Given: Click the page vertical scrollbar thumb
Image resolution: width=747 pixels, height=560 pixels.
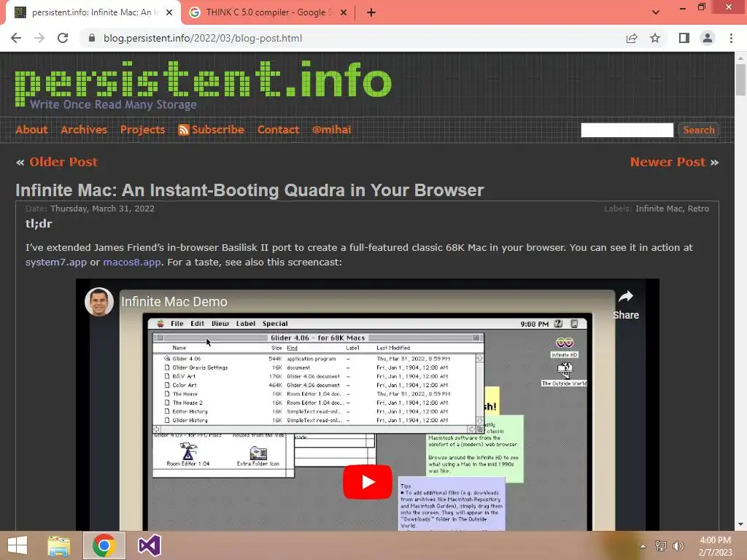Looking at the screenshot, I should (740, 79).
